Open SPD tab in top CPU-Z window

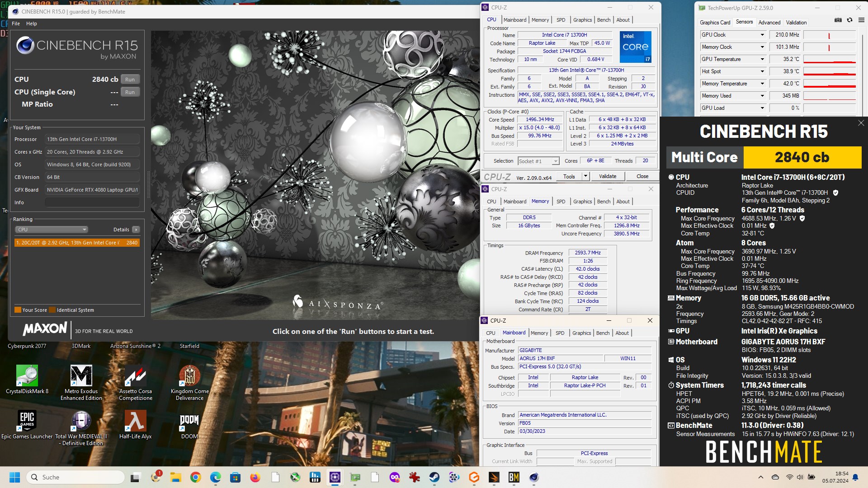click(x=561, y=20)
